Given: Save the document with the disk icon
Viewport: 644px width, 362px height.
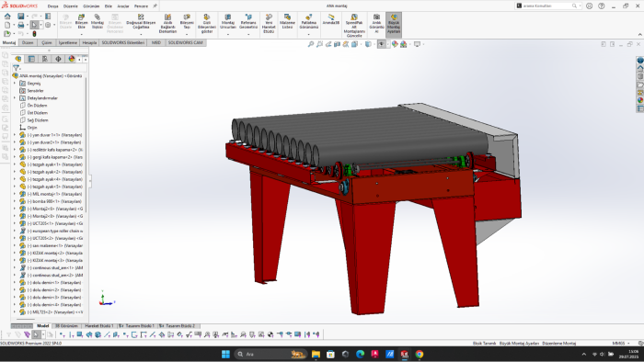Looking at the screenshot, I should click(x=20, y=16).
